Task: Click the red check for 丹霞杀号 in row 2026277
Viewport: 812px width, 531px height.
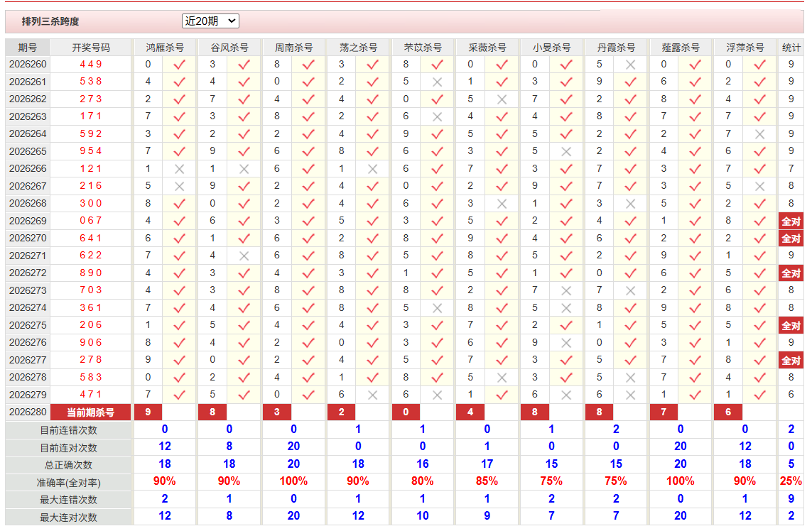Action: tap(630, 360)
